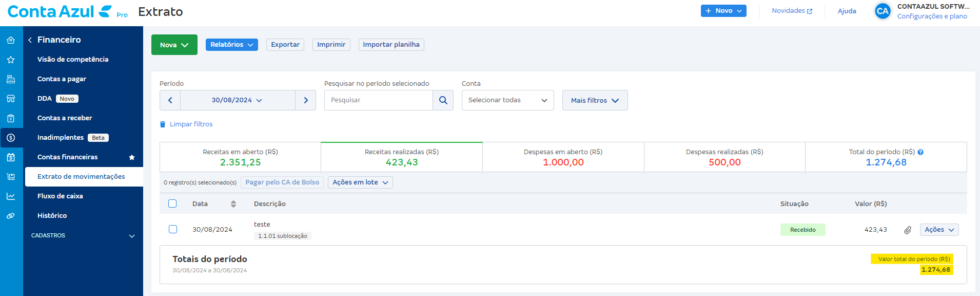This screenshot has height=296, width=980.
Task: Open the Ações em lote dropdown
Action: (x=360, y=182)
